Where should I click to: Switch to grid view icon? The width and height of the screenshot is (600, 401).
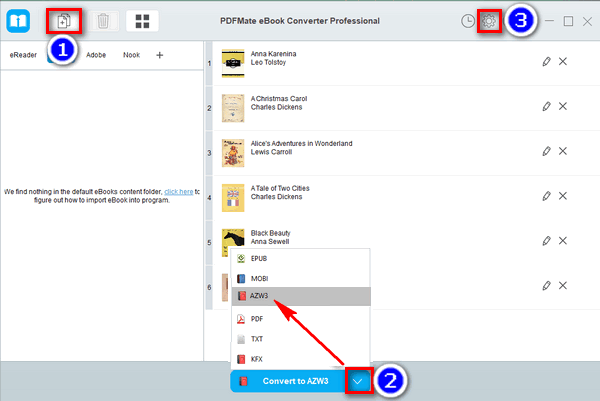142,21
